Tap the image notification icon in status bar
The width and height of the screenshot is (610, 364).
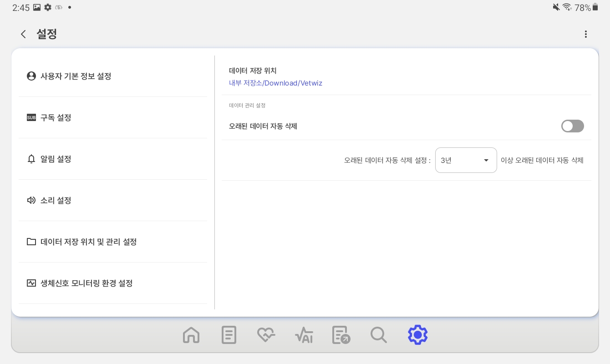pos(37,7)
